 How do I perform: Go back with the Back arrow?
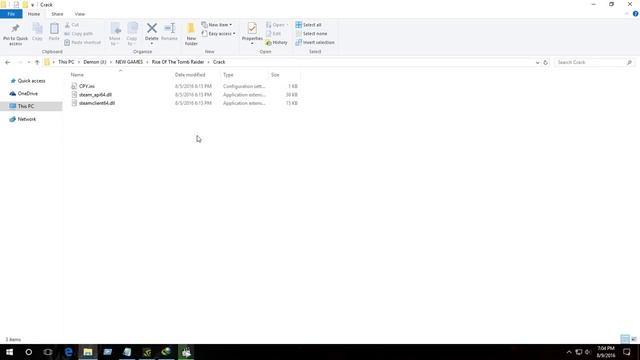8,62
